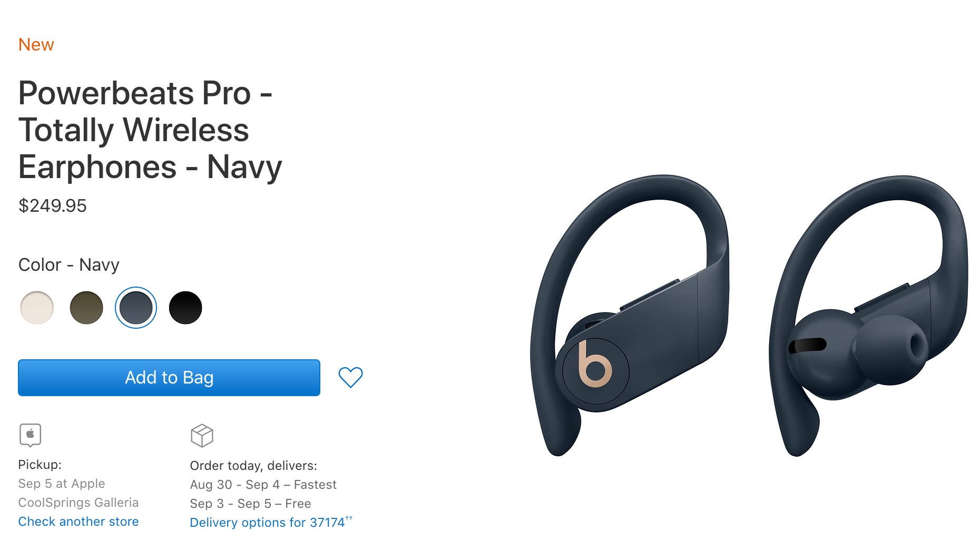
Task: Select the Moss color swatch
Action: pyautogui.click(x=86, y=308)
